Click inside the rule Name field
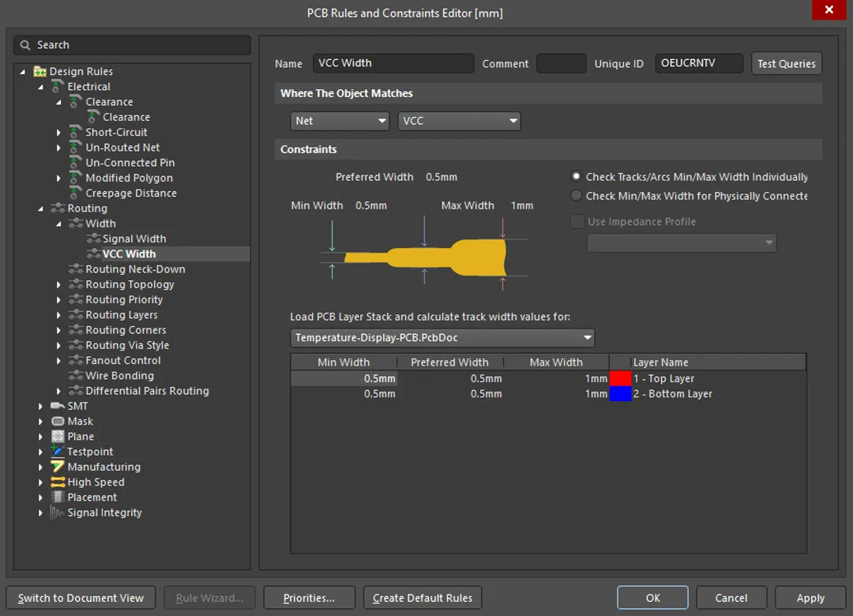Image resolution: width=853 pixels, height=616 pixels. tap(393, 63)
